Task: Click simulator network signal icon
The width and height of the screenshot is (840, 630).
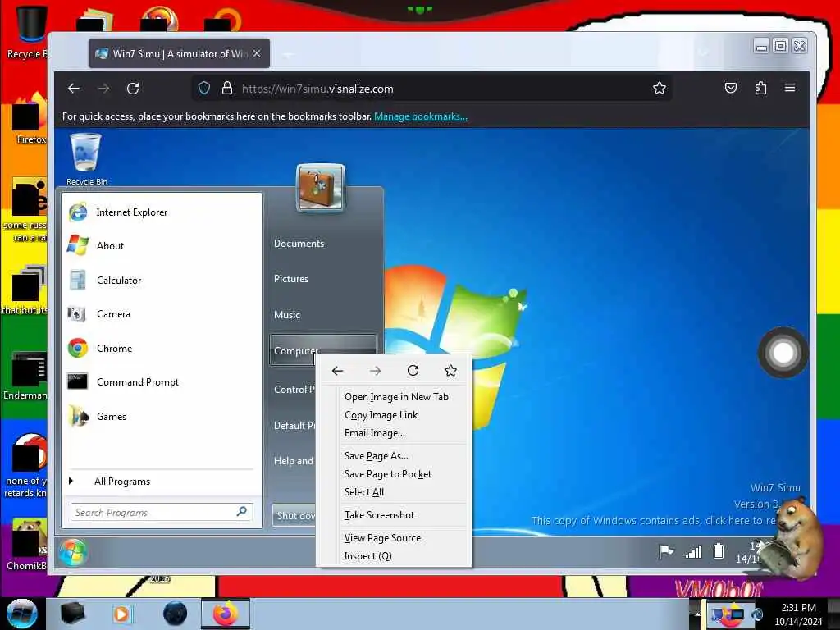Action: point(693,552)
